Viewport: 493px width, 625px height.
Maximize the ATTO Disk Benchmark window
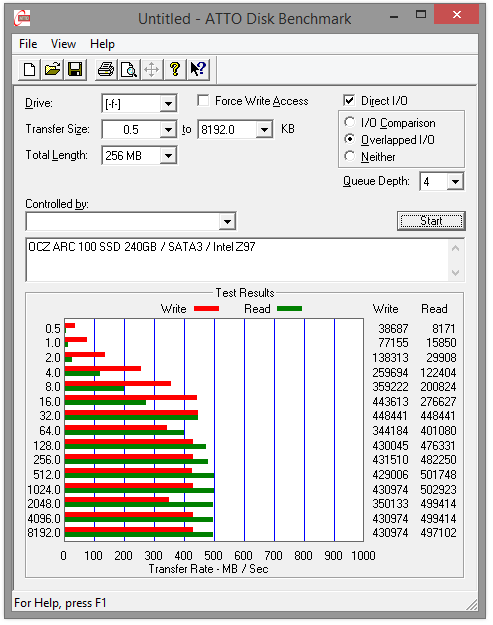pyautogui.click(x=421, y=15)
